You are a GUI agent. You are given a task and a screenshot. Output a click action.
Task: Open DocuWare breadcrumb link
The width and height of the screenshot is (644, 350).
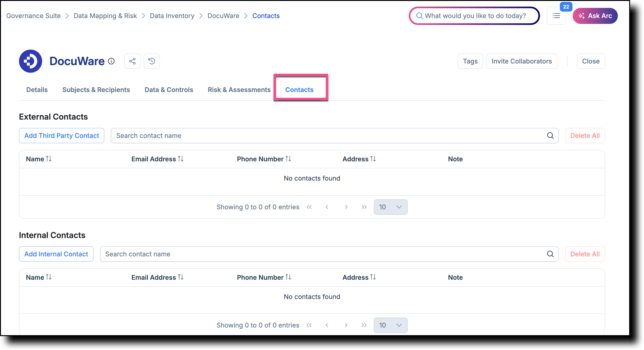(x=223, y=16)
